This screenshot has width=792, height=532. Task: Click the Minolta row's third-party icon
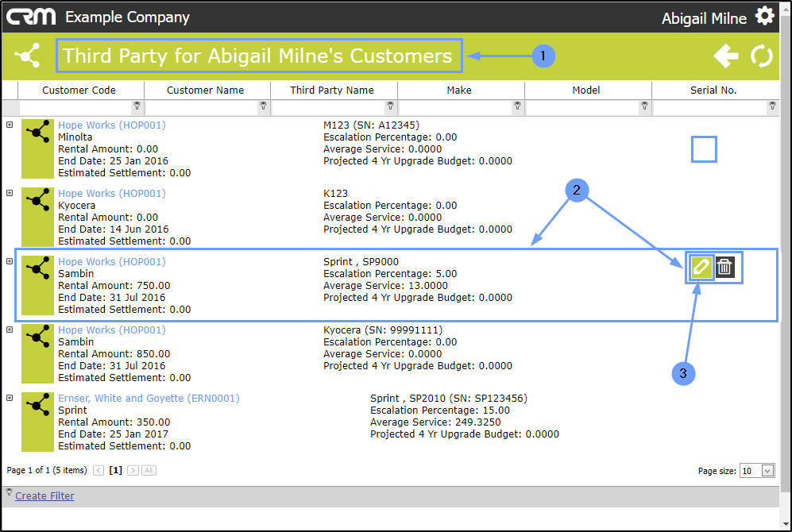click(x=37, y=149)
